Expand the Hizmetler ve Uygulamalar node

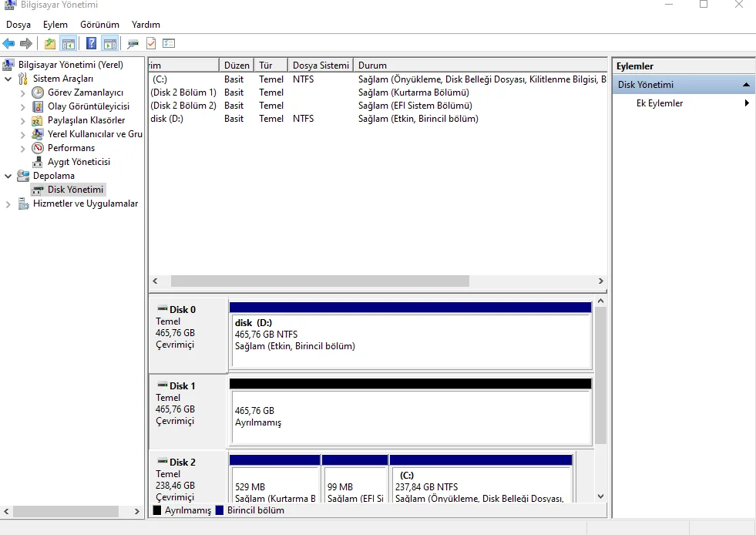click(x=8, y=204)
